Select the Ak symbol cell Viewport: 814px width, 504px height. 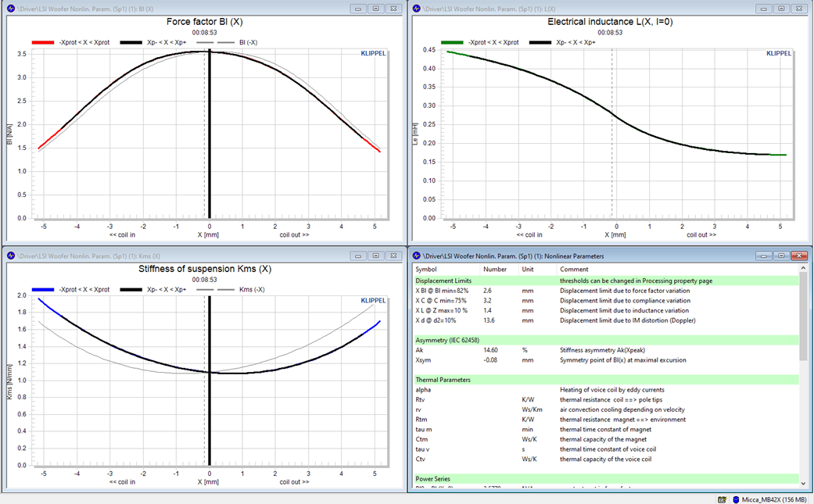[x=419, y=350]
